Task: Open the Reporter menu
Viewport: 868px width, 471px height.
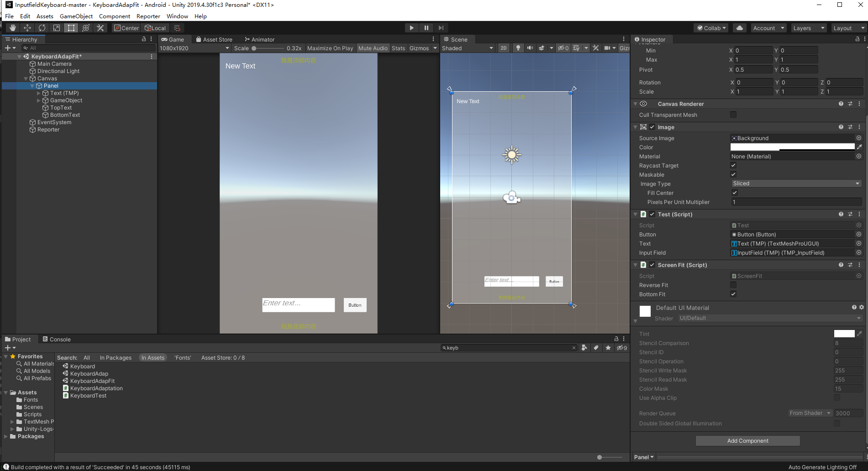Action: point(148,16)
